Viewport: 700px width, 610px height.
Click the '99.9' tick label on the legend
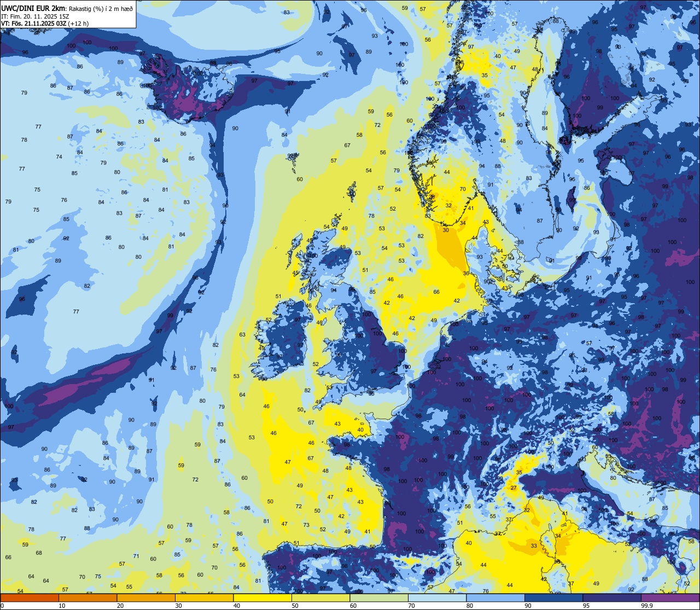point(646,606)
